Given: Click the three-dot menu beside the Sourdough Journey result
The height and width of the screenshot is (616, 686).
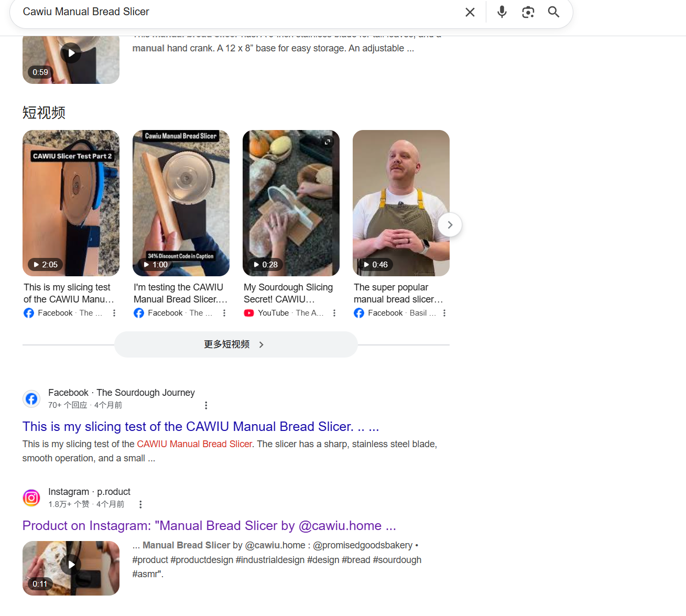Looking at the screenshot, I should [206, 405].
